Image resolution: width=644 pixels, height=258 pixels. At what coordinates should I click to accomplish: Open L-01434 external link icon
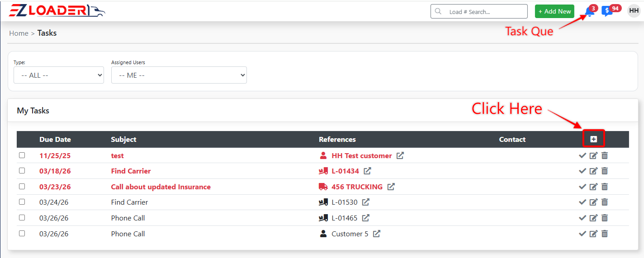coord(368,171)
